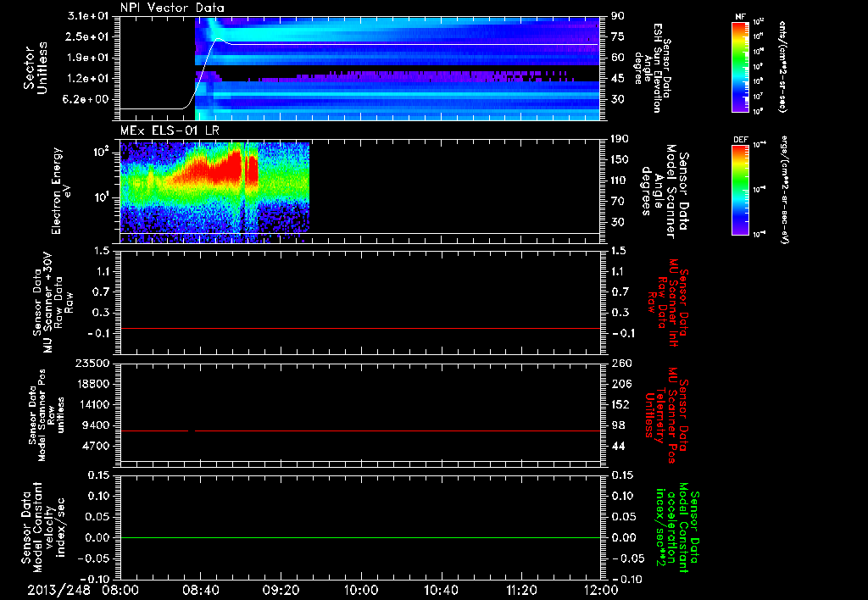Click the "3.1e+01" sector tick value
This screenshot has width=868, height=600.
[x=88, y=16]
